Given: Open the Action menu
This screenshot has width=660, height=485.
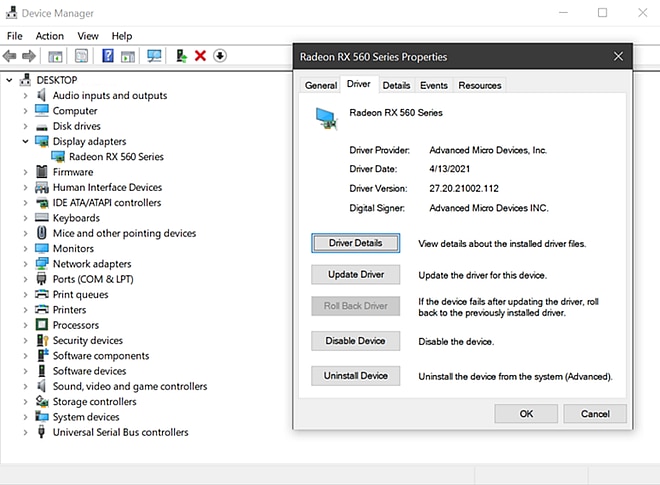Looking at the screenshot, I should [50, 36].
